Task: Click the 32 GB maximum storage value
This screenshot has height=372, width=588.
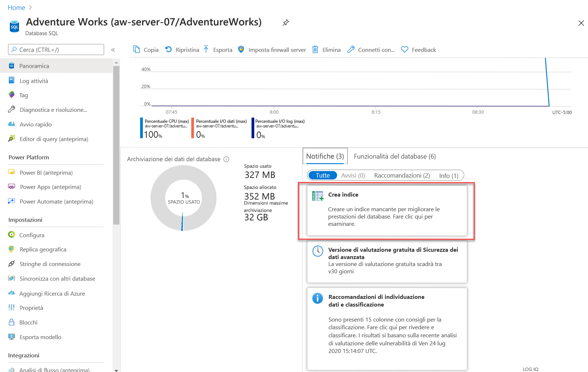Action: click(x=256, y=217)
